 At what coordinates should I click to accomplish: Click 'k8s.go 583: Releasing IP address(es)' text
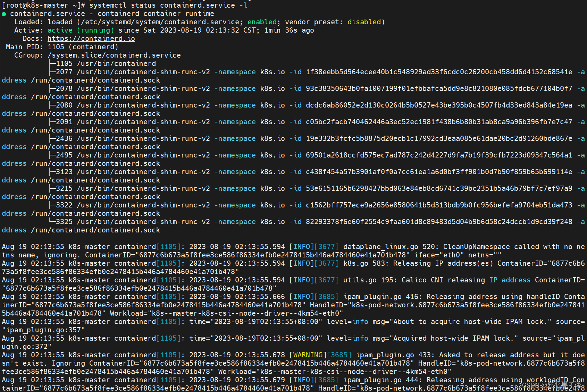coord(418,263)
